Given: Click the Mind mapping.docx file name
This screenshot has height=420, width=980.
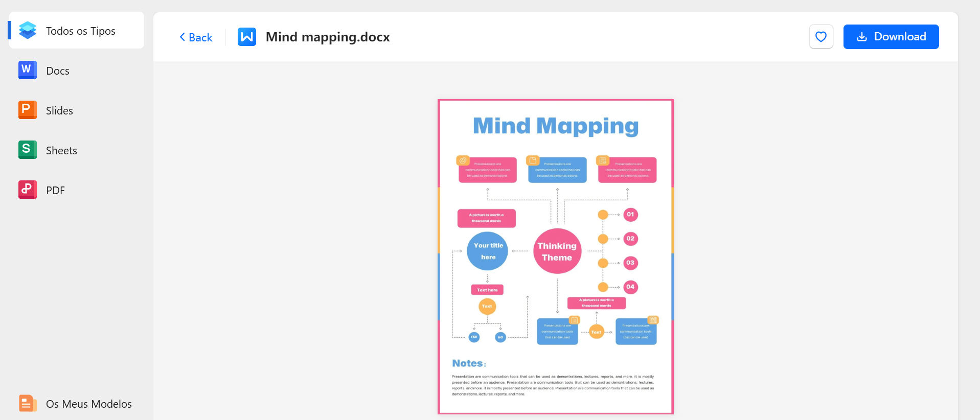Looking at the screenshot, I should click(328, 37).
